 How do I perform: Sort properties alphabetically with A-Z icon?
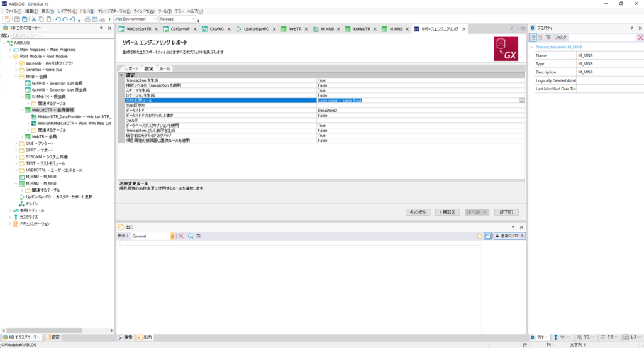540,37
